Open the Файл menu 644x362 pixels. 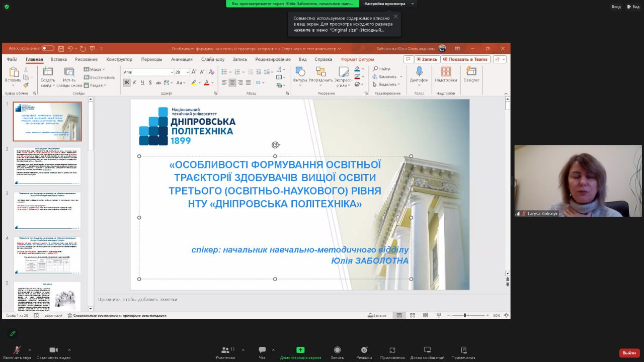click(x=12, y=59)
